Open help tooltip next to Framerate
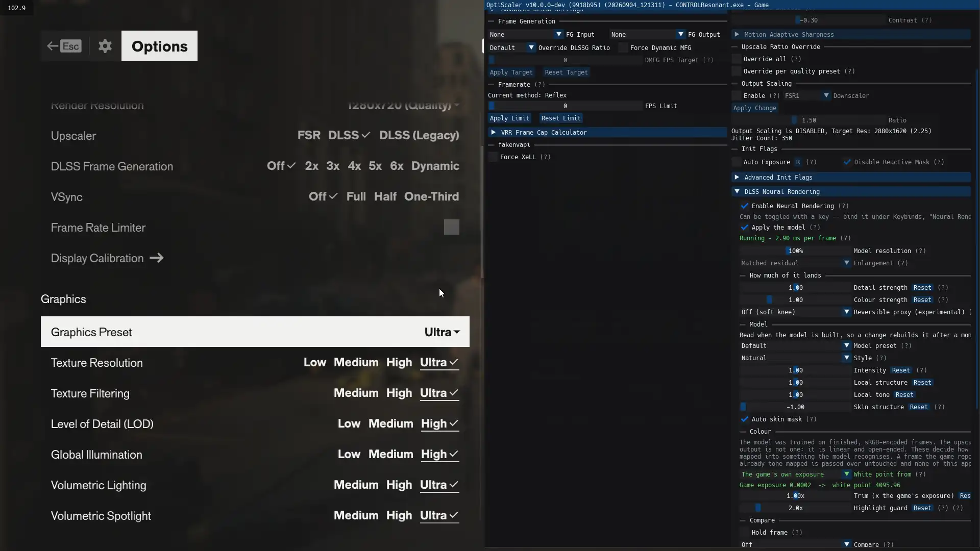 540,85
